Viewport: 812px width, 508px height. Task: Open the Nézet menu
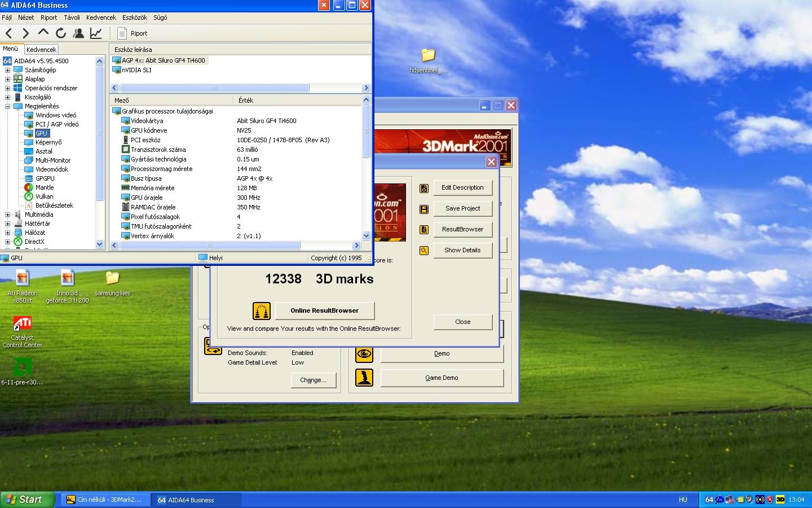click(26, 17)
